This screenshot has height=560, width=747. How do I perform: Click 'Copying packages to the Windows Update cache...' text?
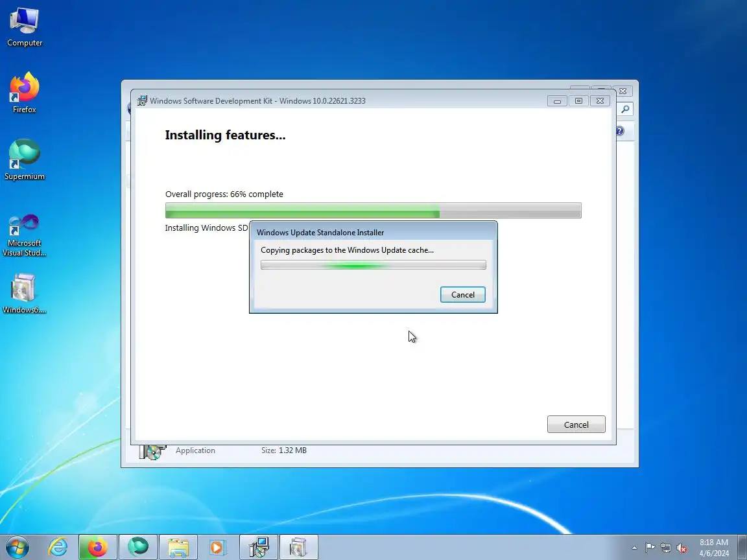(348, 250)
